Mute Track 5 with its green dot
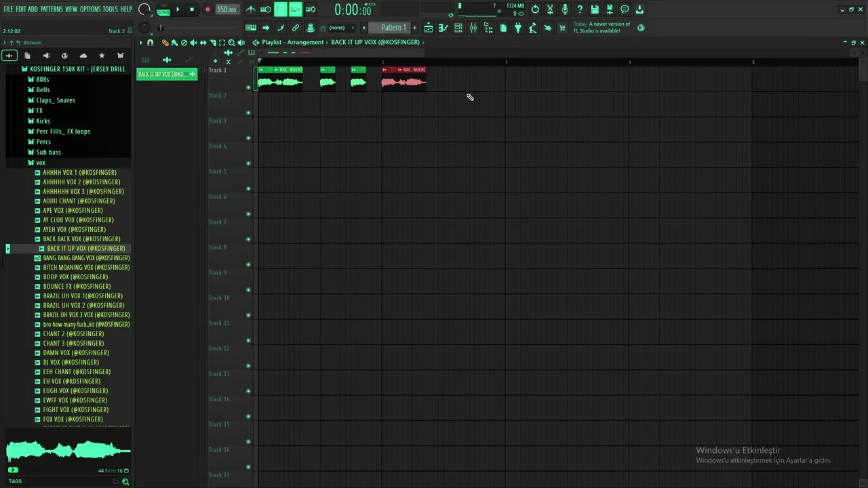This screenshot has height=488, width=868. tap(248, 188)
